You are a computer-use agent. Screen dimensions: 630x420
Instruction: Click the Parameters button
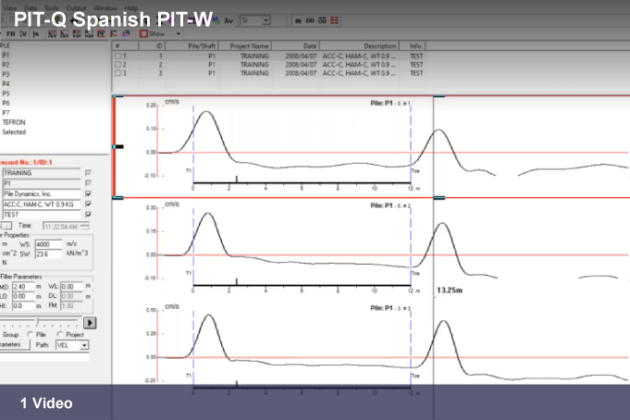point(14,345)
